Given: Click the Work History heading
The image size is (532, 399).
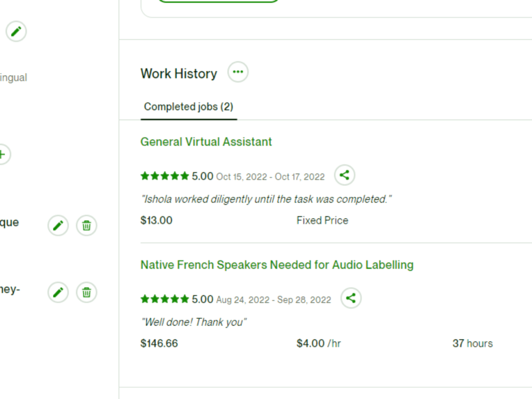Looking at the screenshot, I should 179,73.
